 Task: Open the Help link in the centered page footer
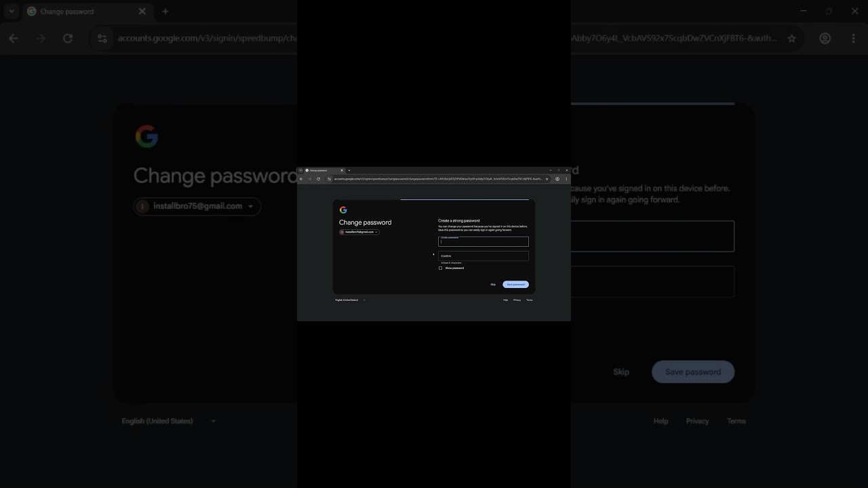[505, 300]
